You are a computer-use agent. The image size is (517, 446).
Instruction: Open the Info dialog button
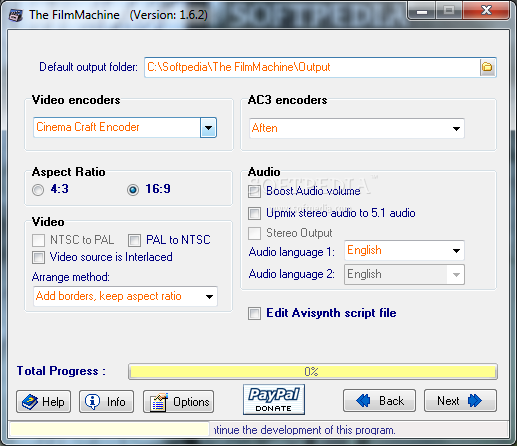coord(106,402)
